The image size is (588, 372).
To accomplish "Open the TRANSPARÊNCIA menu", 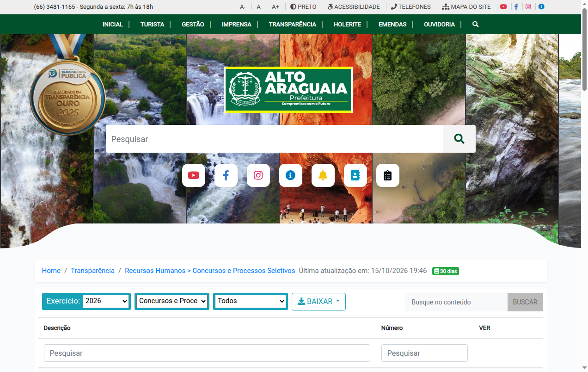I will pyautogui.click(x=293, y=25).
